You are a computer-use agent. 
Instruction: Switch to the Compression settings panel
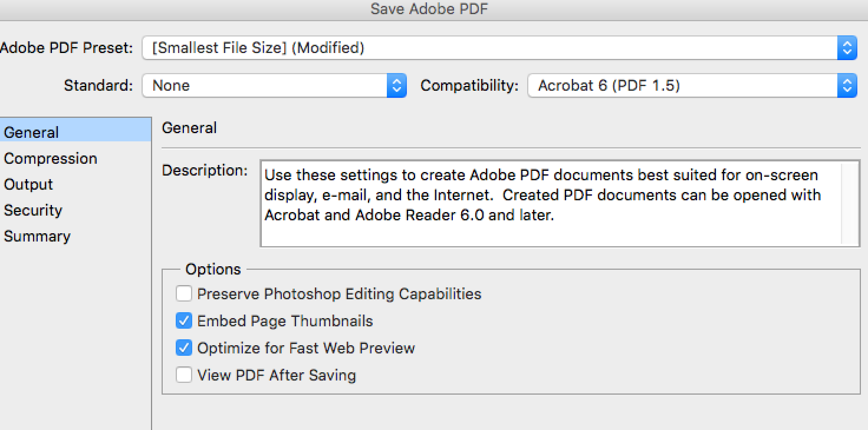click(x=50, y=158)
